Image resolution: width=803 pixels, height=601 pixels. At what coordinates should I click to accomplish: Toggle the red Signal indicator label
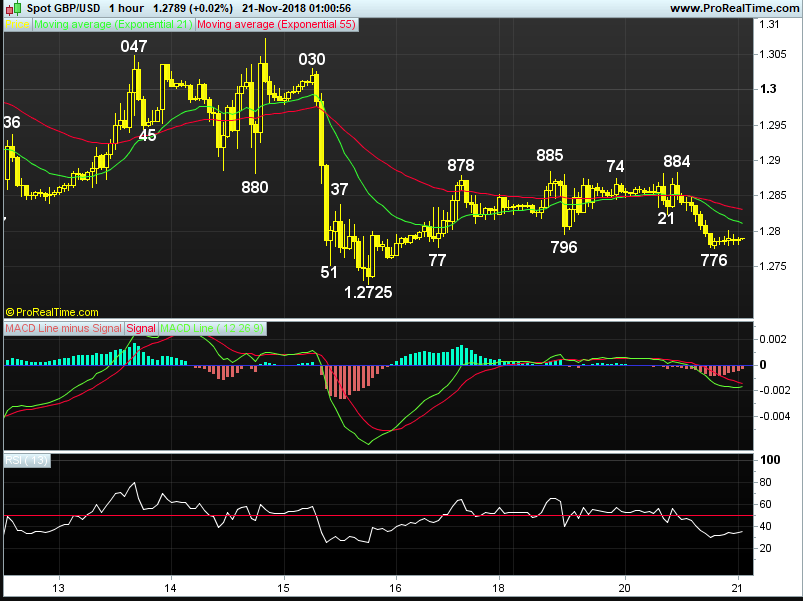(141, 328)
